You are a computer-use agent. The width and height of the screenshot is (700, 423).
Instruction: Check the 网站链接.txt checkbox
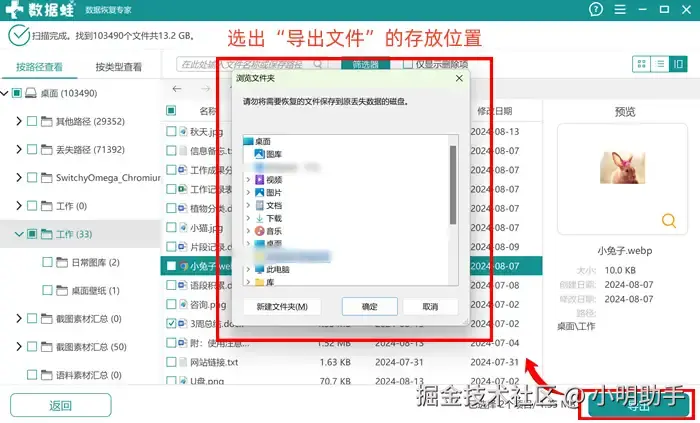[x=171, y=362]
